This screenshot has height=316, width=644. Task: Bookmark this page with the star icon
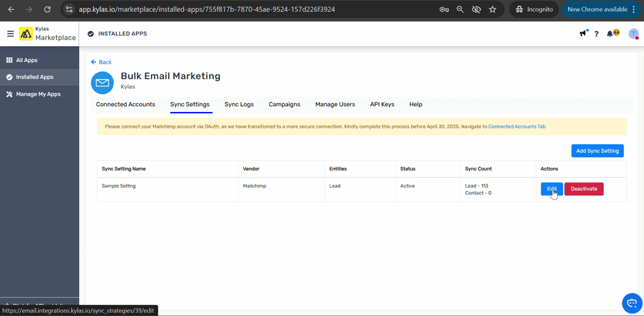click(492, 9)
